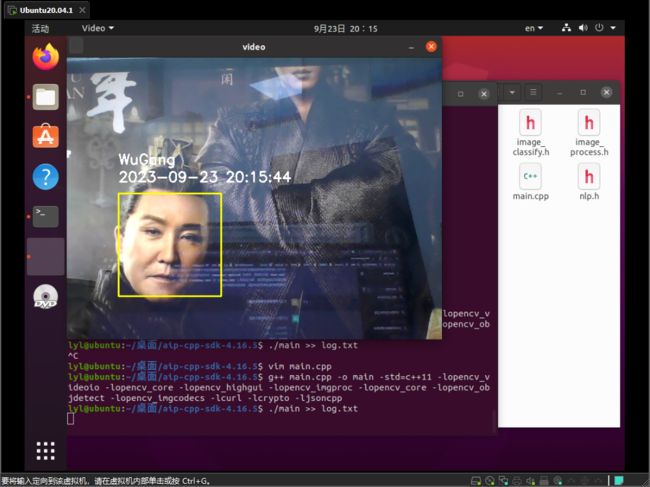The width and height of the screenshot is (650, 487).
Task: Open view options dropdown in Files window
Action: 512,92
